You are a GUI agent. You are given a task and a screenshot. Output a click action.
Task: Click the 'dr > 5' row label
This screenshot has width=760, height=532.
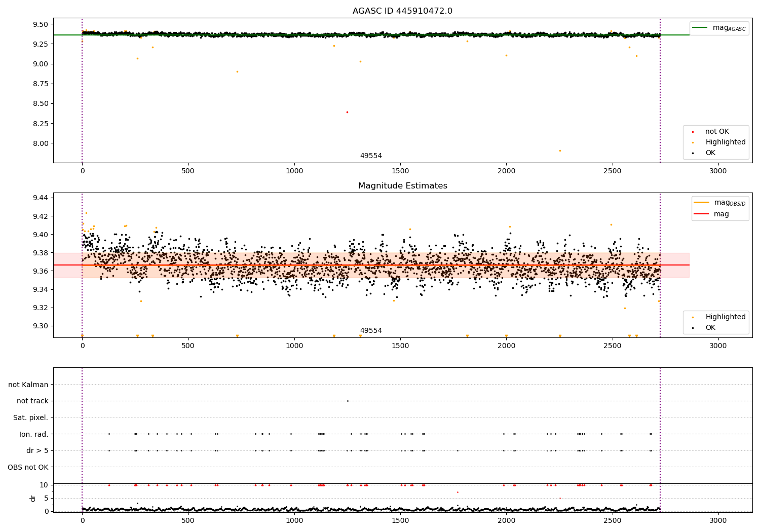click(x=37, y=450)
